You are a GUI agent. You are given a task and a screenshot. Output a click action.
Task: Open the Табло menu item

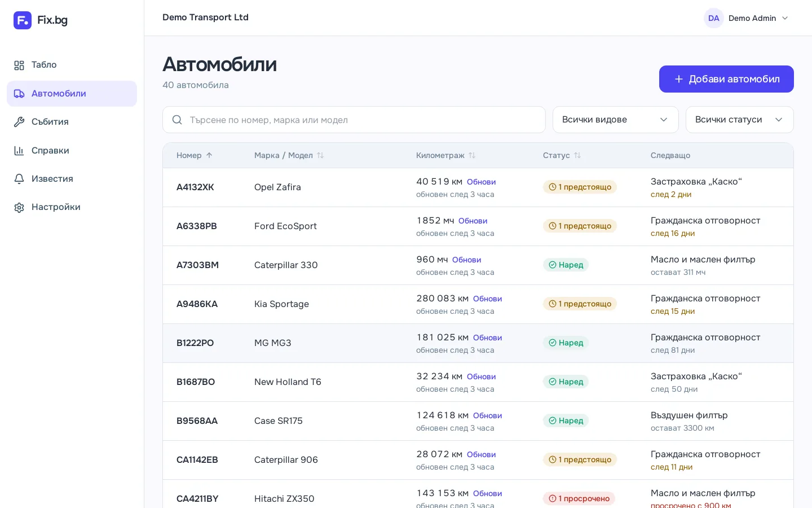tap(72, 65)
